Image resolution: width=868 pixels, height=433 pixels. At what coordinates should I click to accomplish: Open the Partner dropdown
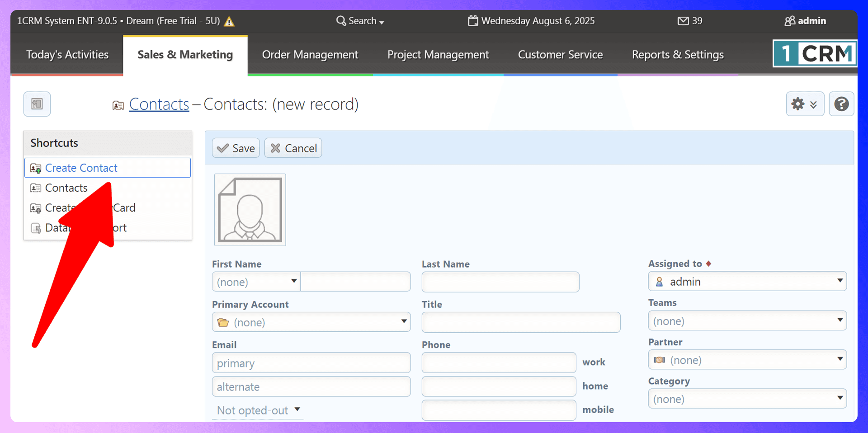click(x=747, y=360)
